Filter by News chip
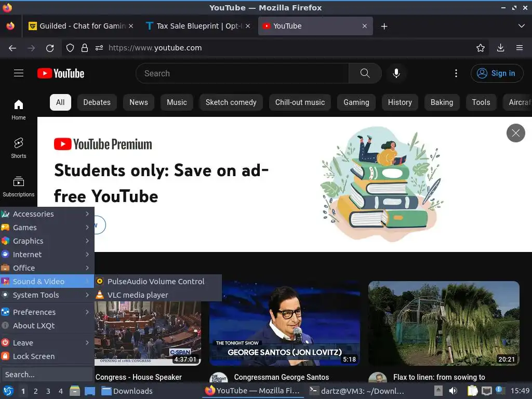Image resolution: width=532 pixels, height=399 pixels. coord(139,102)
